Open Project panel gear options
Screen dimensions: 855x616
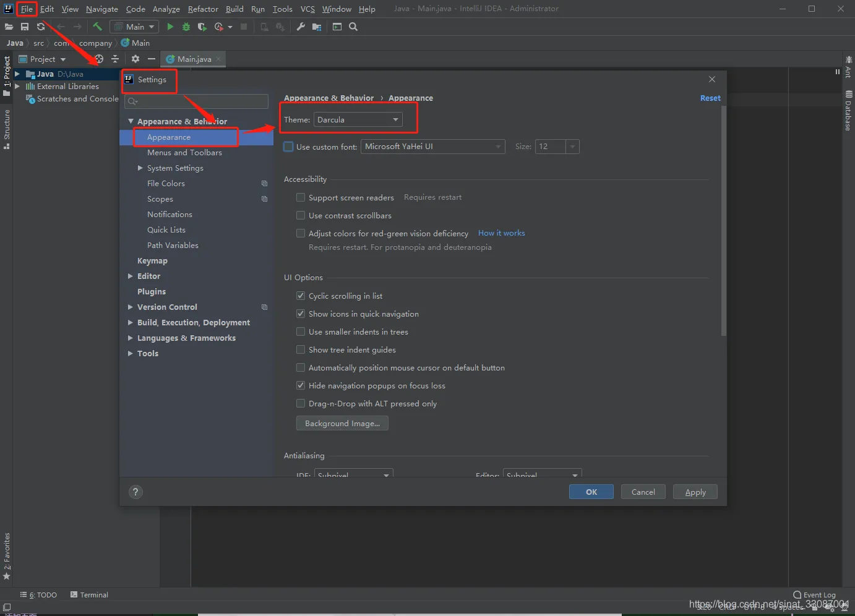click(x=135, y=59)
